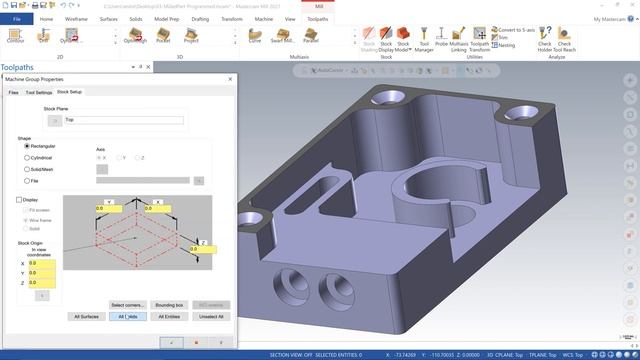Select the Dynamic Mill 2D toolpath icon

tap(71, 36)
